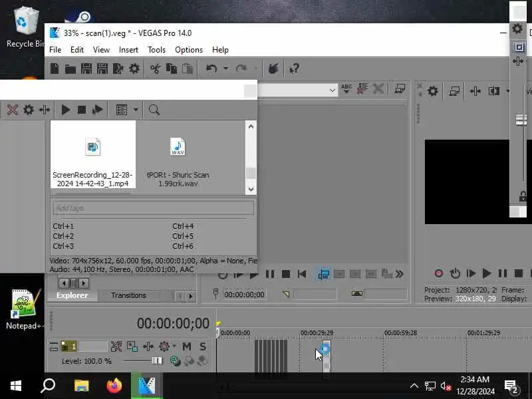The height and width of the screenshot is (399, 532).
Task: Click the green compositing mode icon on track 1
Action: pyautogui.click(x=175, y=360)
